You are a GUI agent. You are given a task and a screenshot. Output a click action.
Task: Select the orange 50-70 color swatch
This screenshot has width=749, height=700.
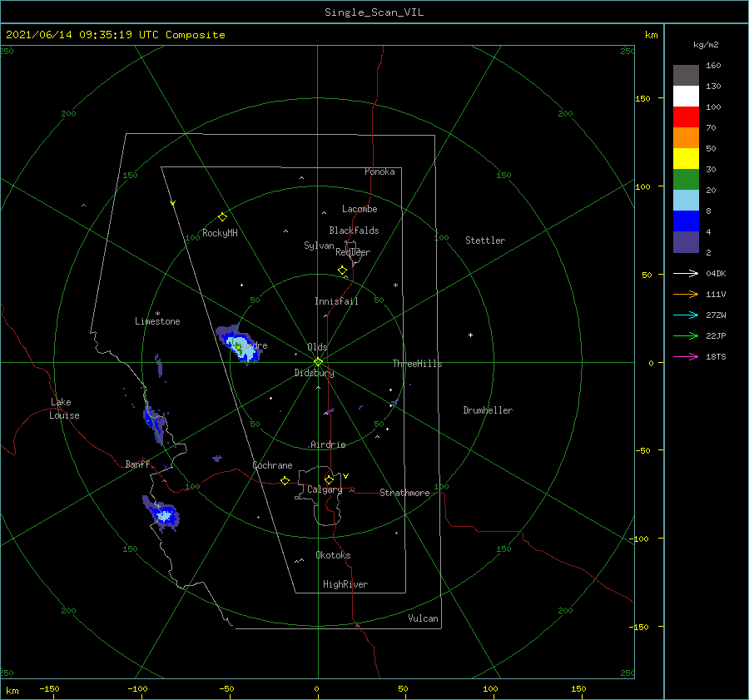[686, 137]
